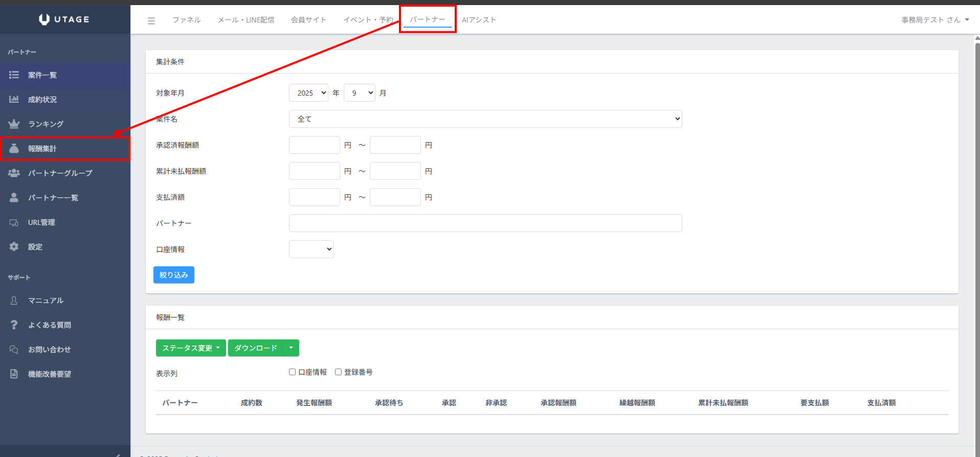Click the UTAGE logo
The image size is (980, 457).
[x=64, y=19]
